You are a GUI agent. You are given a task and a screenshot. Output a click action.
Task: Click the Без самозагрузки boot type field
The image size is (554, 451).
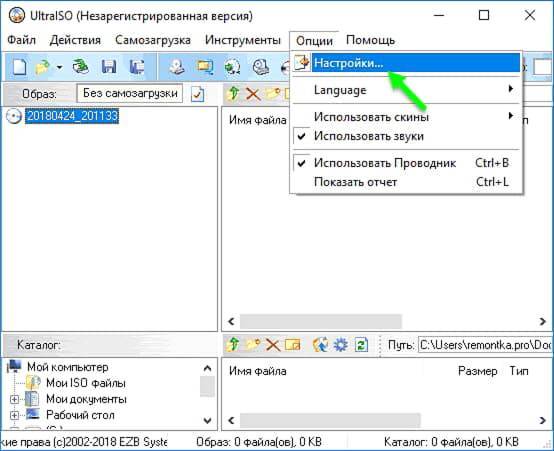click(x=130, y=93)
